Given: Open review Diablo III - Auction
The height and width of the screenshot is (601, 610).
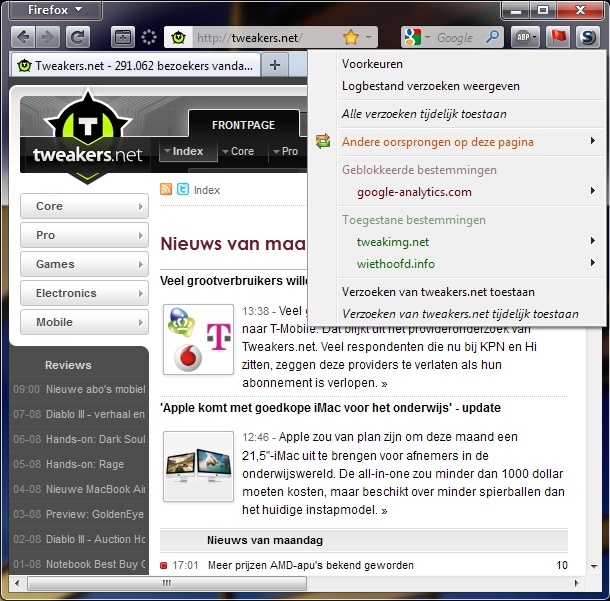Looking at the screenshot, I should pos(95,539).
